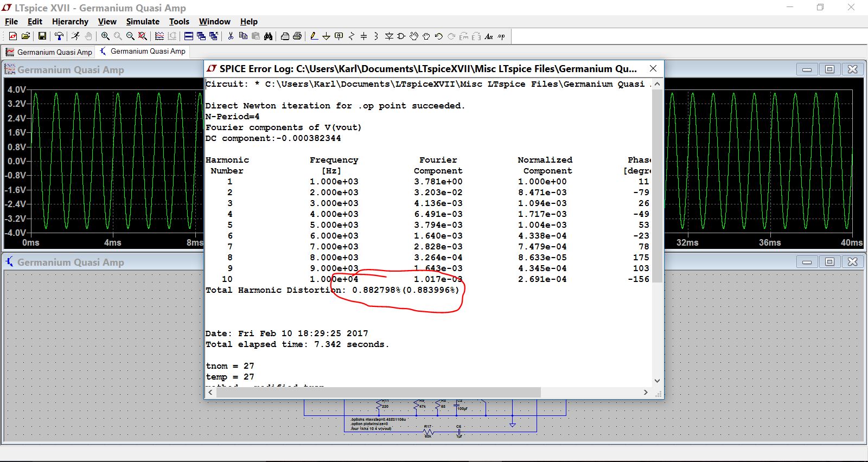The image size is (868, 462).
Task: Click the error log horizontal scrollbar thumb
Action: tap(379, 392)
